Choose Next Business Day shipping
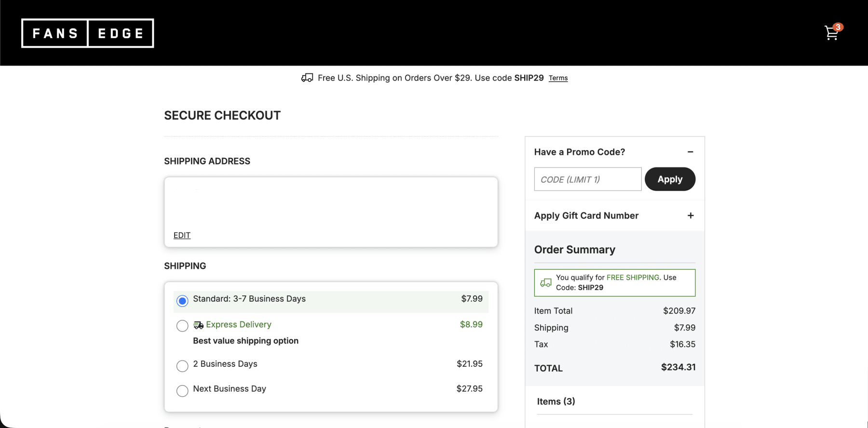Viewport: 868px width, 428px height. (182, 390)
